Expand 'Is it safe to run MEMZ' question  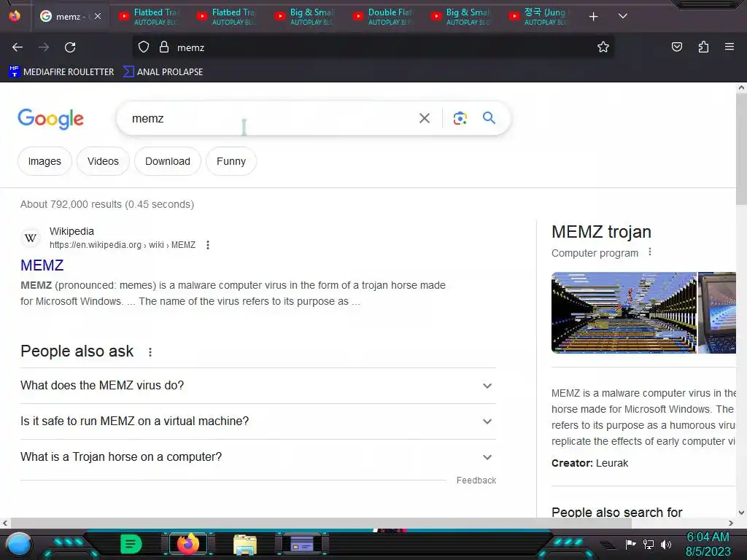pyautogui.click(x=258, y=421)
